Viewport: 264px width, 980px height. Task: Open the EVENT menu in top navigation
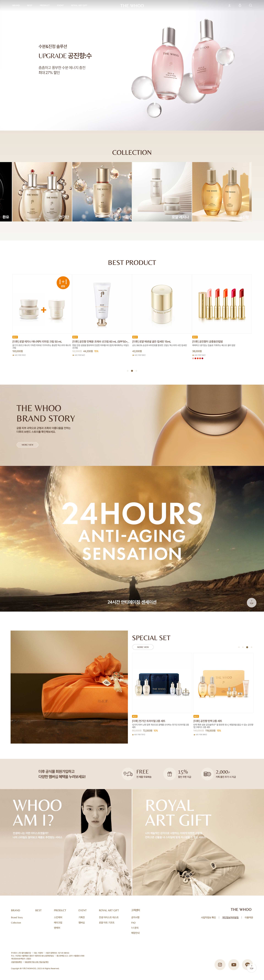[x=61, y=5]
